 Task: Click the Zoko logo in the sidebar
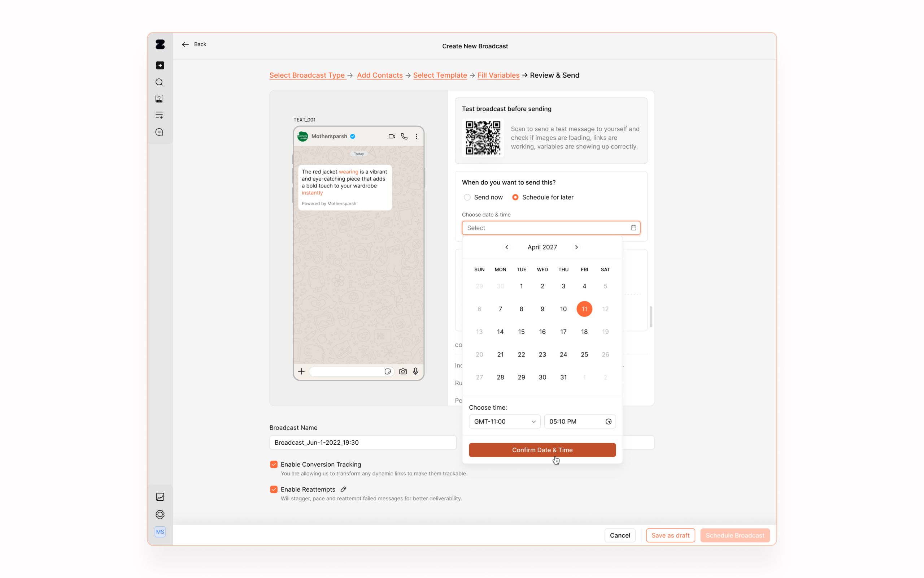tap(160, 44)
